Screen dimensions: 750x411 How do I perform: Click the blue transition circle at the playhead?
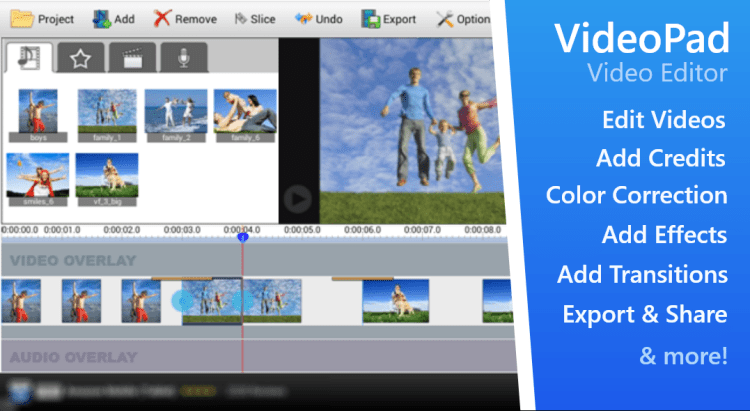[243, 301]
